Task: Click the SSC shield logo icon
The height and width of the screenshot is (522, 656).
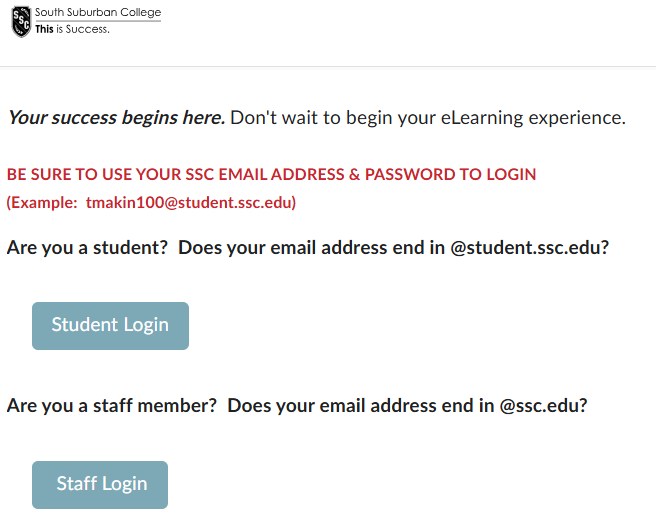Action: pos(21,21)
